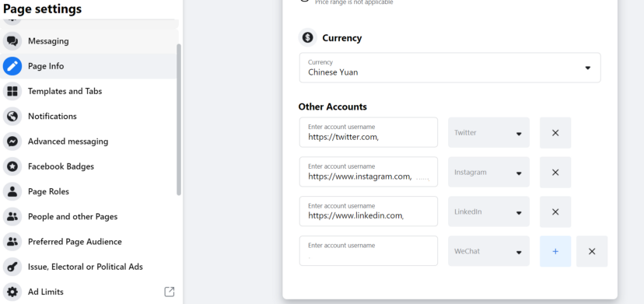Open Page Roles settings
The width and height of the screenshot is (644, 304).
(89, 191)
